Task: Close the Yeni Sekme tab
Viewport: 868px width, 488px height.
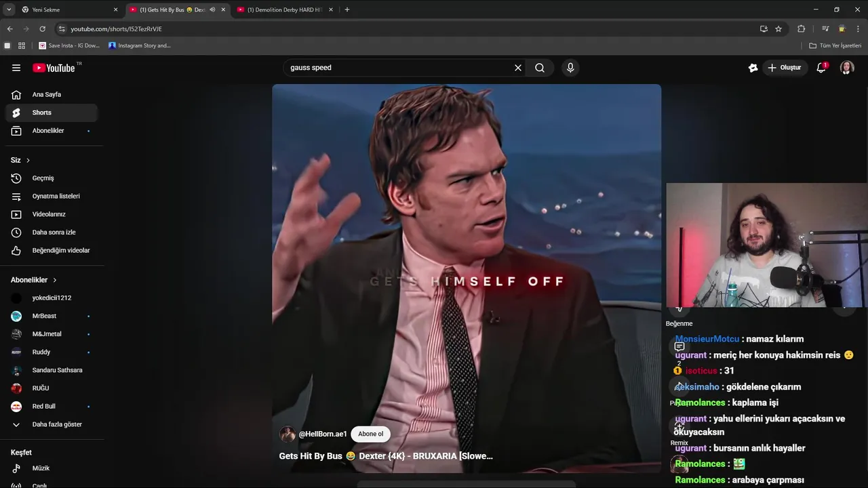Action: (x=115, y=9)
